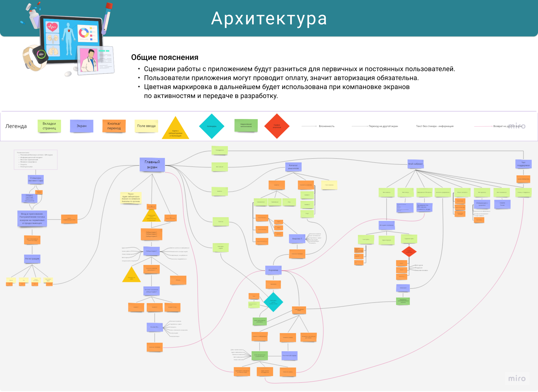Click the 'Регистрация' screen sticker
The height and width of the screenshot is (392, 538).
pyautogui.click(x=32, y=259)
